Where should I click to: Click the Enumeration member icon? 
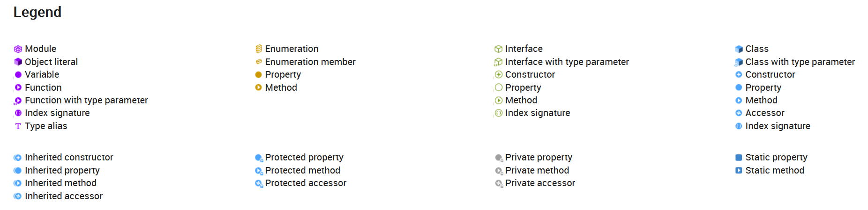click(x=258, y=62)
